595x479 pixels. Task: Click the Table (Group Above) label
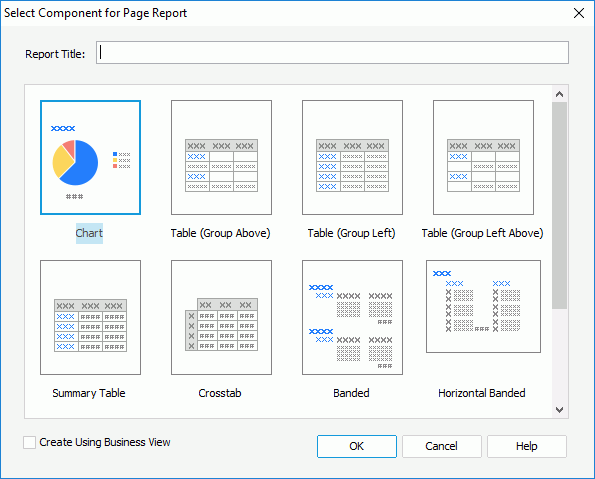(220, 233)
